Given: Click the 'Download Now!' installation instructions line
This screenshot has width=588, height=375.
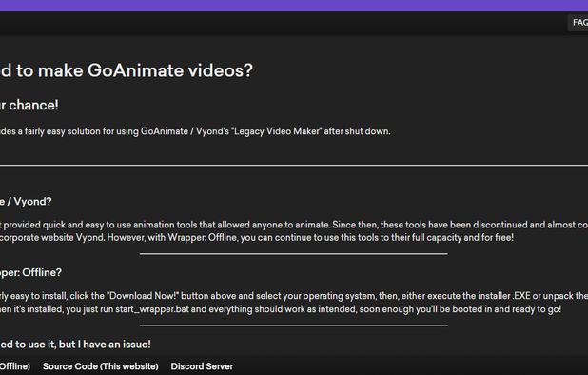Looking at the screenshot, I should [x=294, y=296].
